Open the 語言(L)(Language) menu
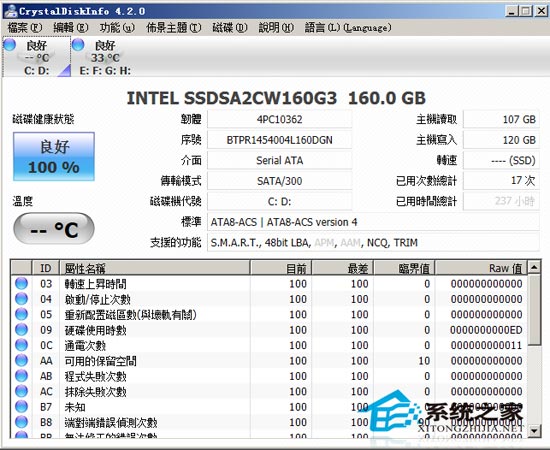 pos(348,27)
